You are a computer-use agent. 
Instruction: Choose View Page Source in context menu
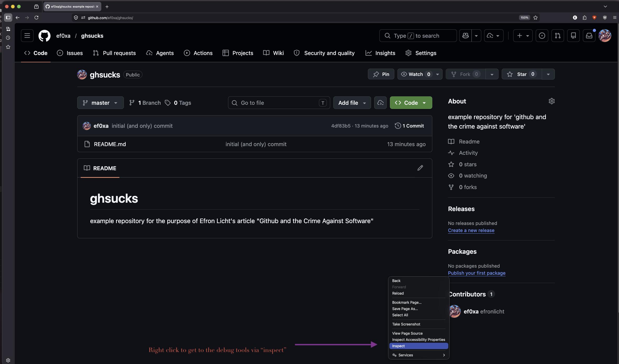pyautogui.click(x=419, y=333)
